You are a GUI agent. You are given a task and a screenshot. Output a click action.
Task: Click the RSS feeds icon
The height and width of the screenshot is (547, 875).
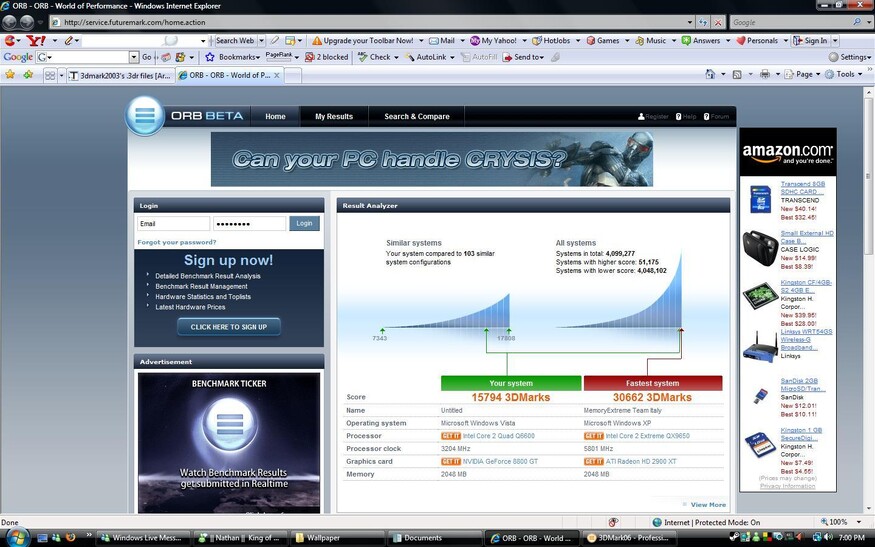(x=737, y=74)
